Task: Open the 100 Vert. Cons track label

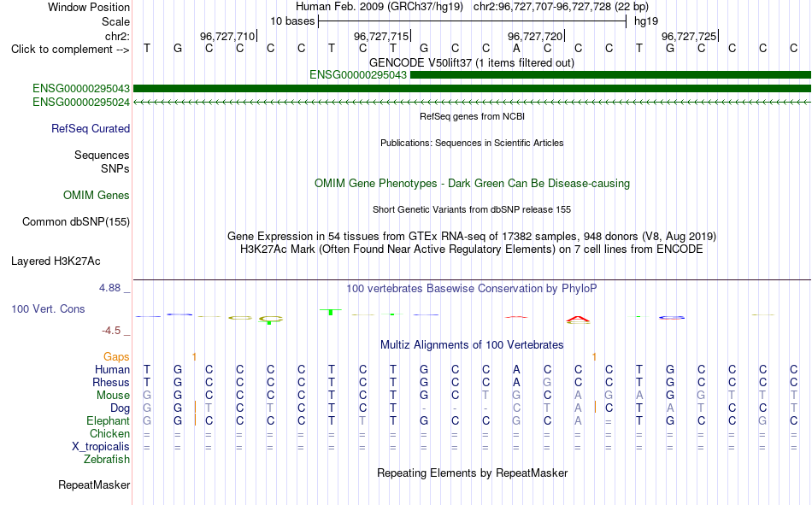Action: click(48, 308)
